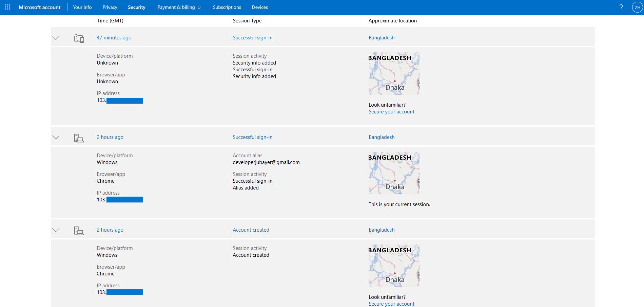
Task: Click Bangladesh location link in 47 minutes ago row
Action: point(382,38)
